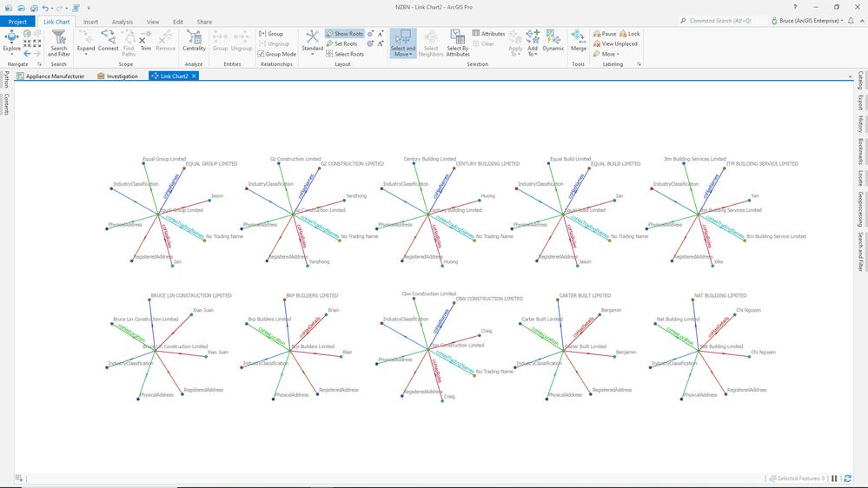Image resolution: width=868 pixels, height=488 pixels.
Task: Open the Attributes pane button
Action: 488,34
